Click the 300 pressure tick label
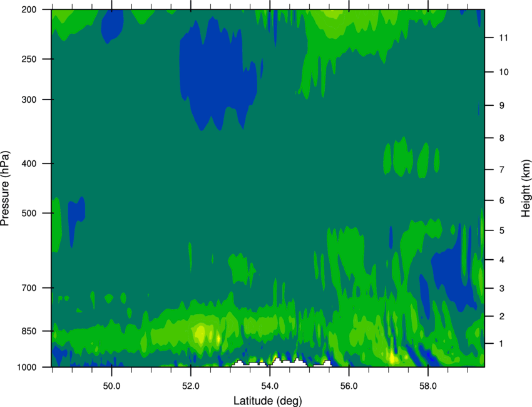 click(x=29, y=100)
